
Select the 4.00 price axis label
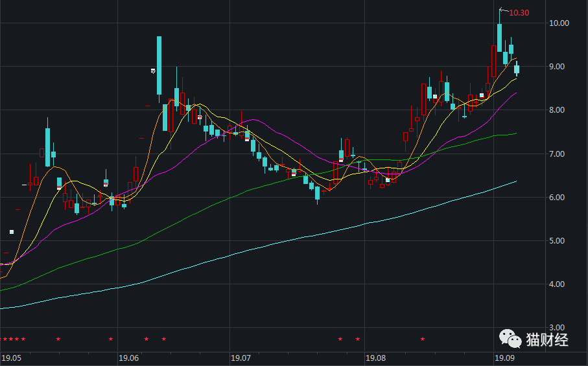point(557,284)
